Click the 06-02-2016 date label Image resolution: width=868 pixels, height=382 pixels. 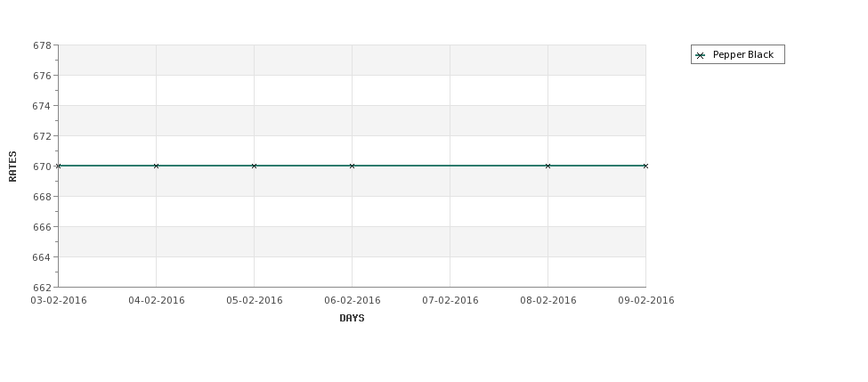pos(352,301)
